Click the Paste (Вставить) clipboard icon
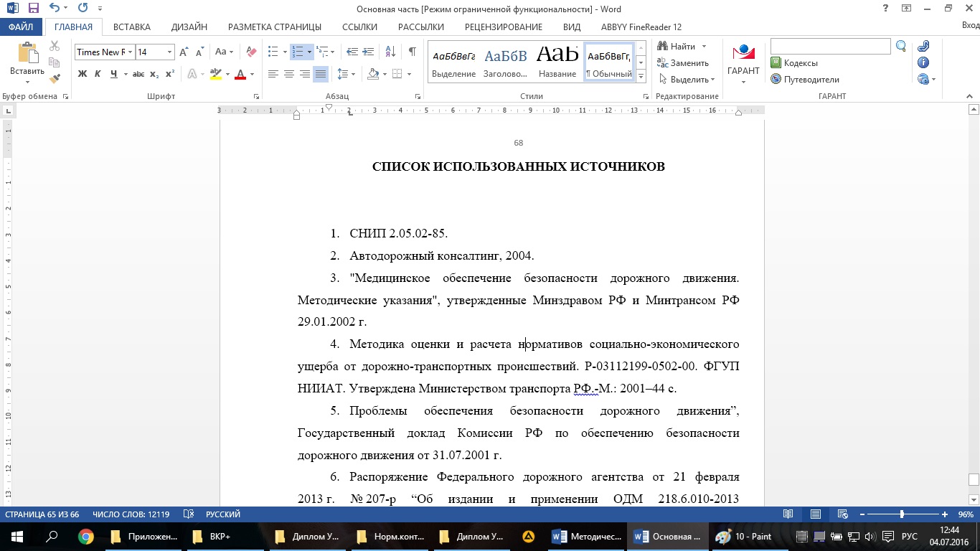Viewport: 980px width, 551px height. coord(27,60)
